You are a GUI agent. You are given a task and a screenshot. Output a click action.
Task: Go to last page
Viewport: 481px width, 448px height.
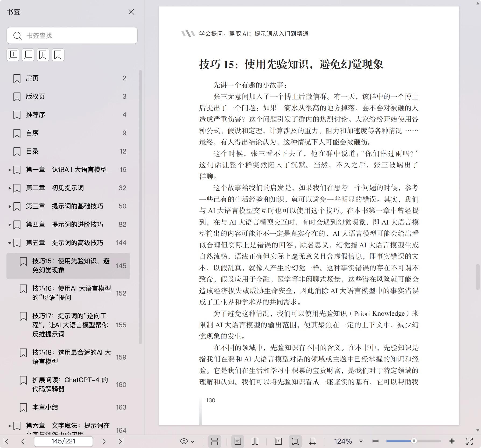pos(121,441)
